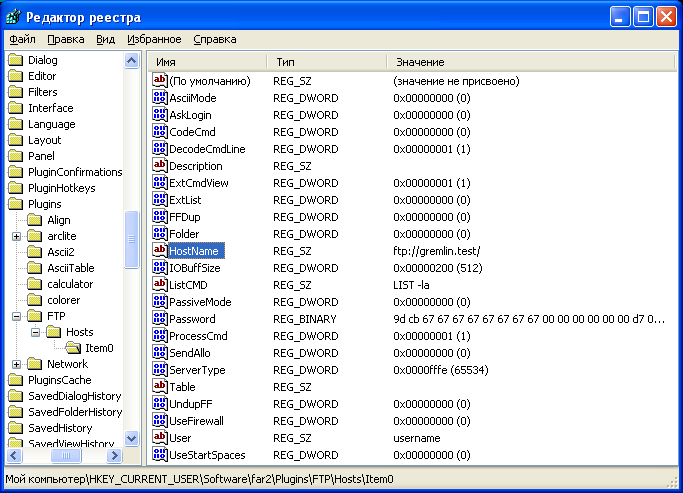Click the DWORD icon next to UseFirewall
The image size is (683, 493).
coord(160,420)
